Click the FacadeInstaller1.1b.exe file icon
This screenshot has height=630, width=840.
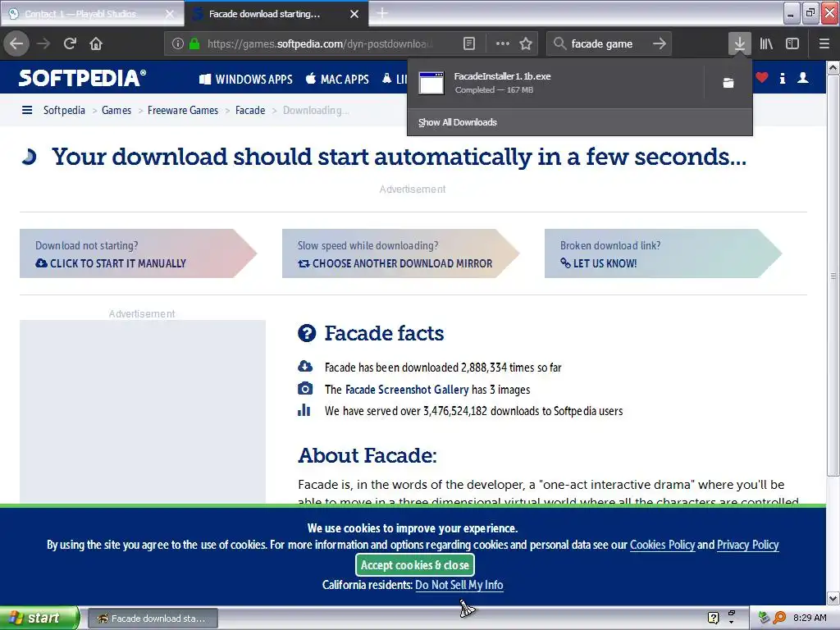(431, 83)
